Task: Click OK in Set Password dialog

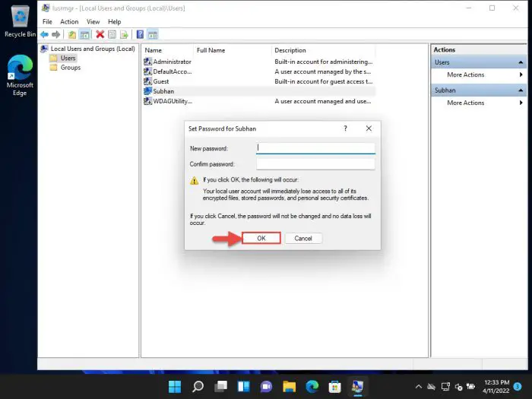Action: click(x=261, y=238)
